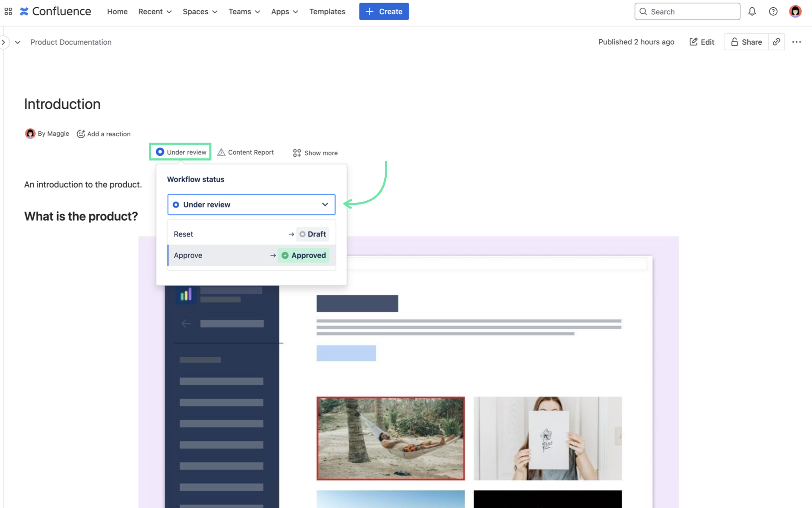Open the app switcher grid icon
This screenshot has width=812, height=508.
(8, 12)
